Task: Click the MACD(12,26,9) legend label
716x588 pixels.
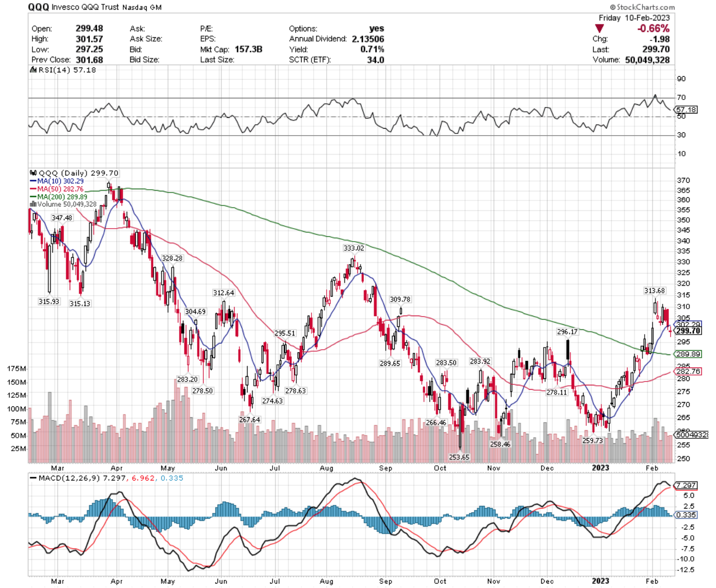Action: [x=69, y=478]
